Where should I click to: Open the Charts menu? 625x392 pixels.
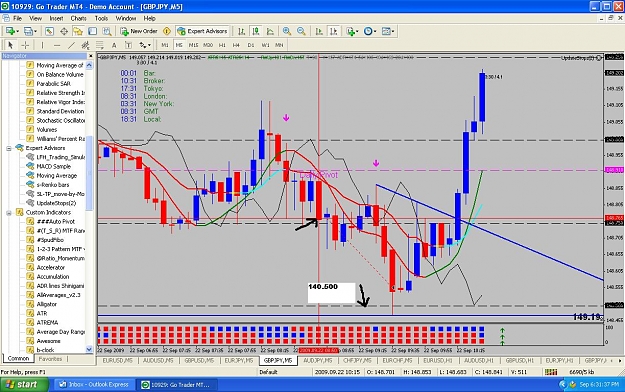pyautogui.click(x=79, y=18)
